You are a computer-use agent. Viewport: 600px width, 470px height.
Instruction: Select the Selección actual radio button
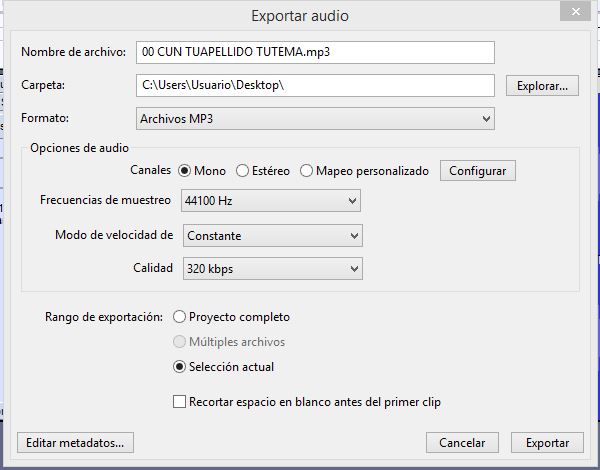pos(180,367)
